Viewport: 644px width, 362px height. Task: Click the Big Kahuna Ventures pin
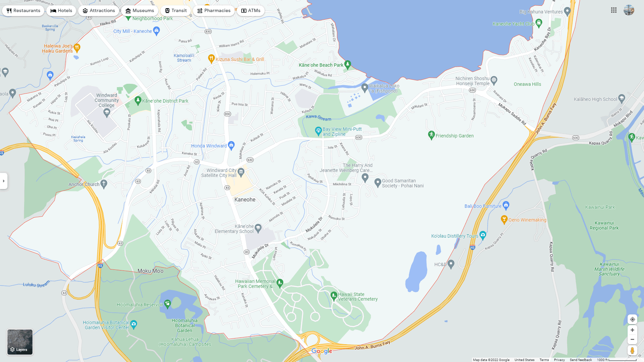click(567, 11)
